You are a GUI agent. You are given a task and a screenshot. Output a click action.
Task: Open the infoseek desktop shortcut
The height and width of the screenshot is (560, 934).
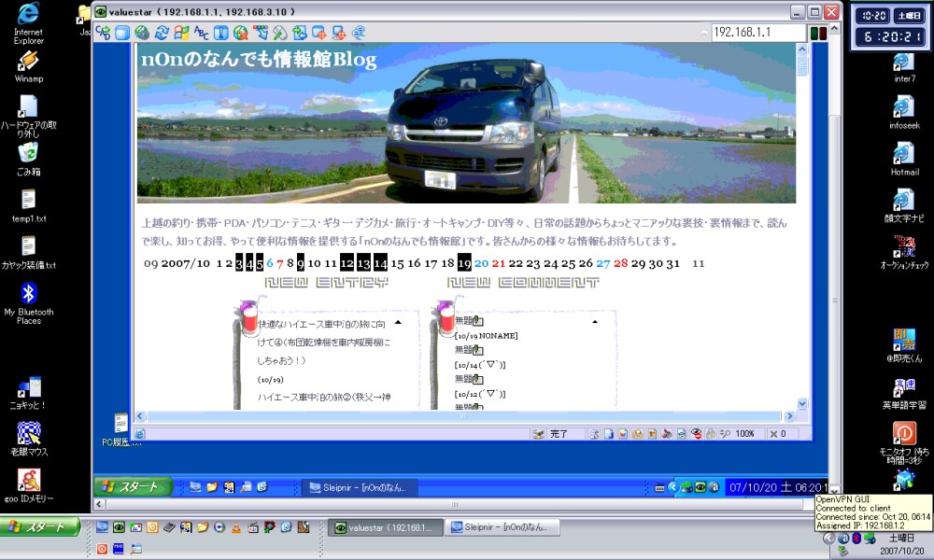coord(904,113)
